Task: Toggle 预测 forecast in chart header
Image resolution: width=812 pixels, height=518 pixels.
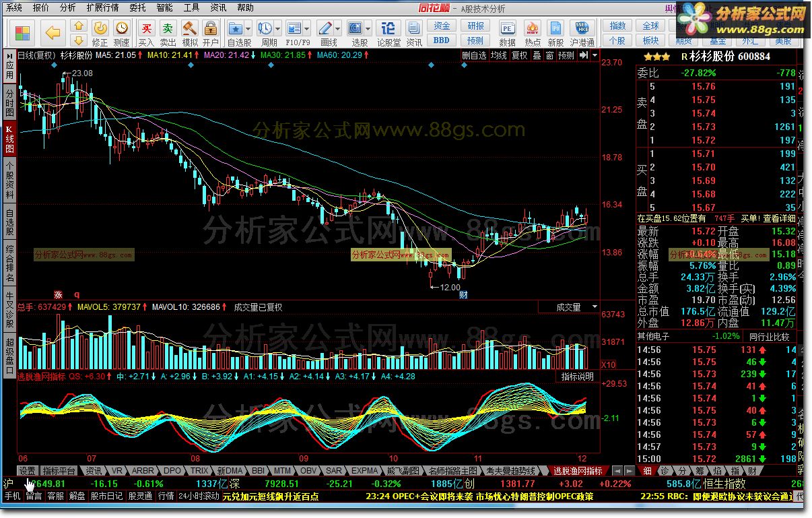Action: (567, 55)
